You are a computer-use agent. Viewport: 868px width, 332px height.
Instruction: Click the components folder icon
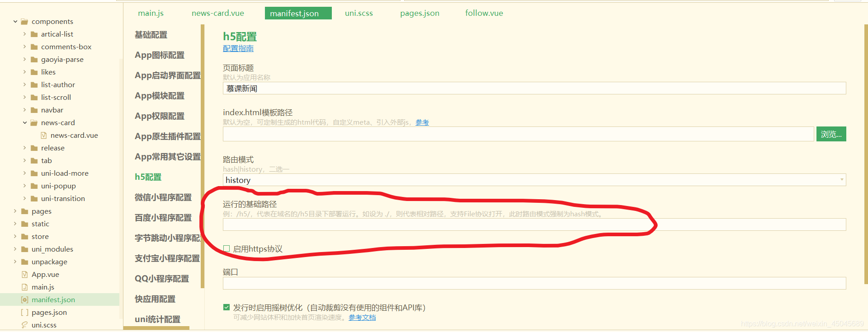[24, 22]
